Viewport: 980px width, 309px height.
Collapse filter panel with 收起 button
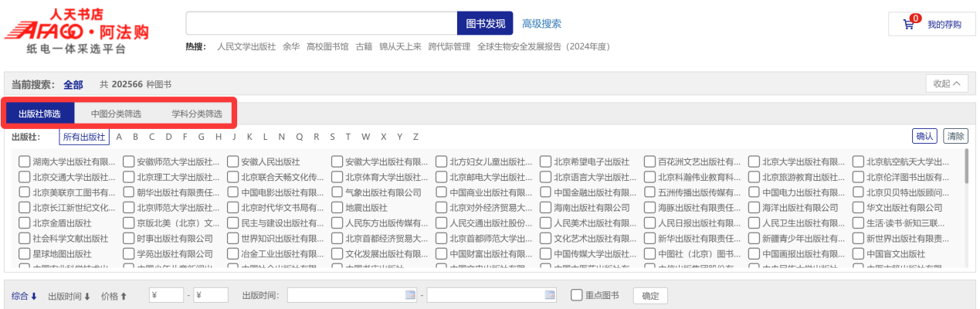(946, 84)
